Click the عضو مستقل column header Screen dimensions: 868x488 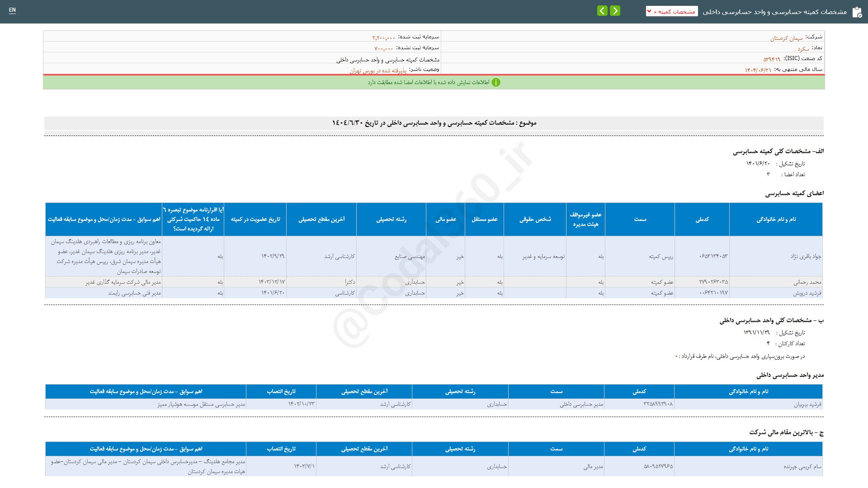pos(484,219)
